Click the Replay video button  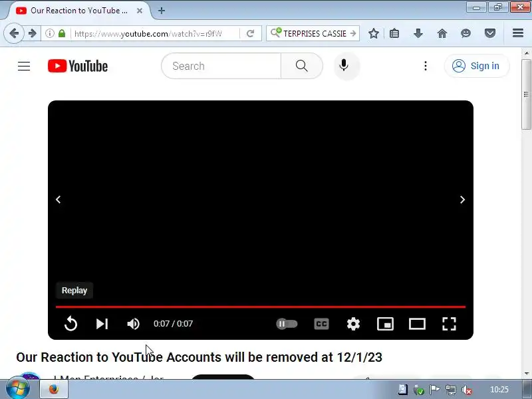click(x=70, y=324)
